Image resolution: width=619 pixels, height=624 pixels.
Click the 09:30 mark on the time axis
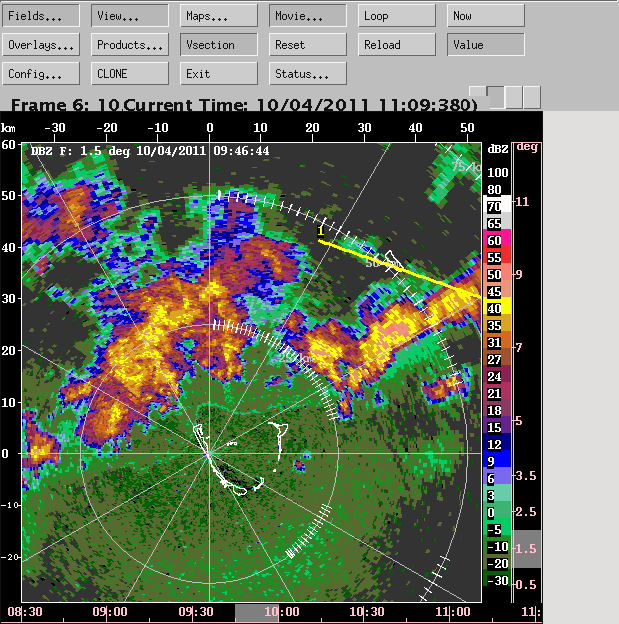tap(195, 612)
